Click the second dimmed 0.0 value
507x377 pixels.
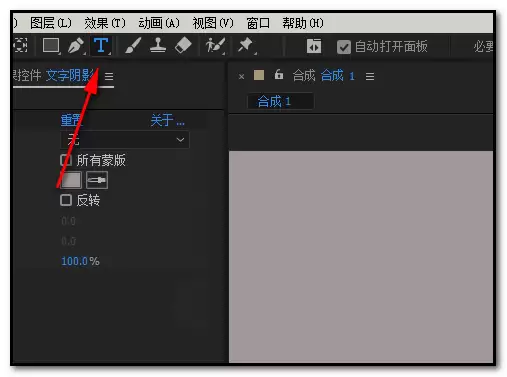coord(68,241)
